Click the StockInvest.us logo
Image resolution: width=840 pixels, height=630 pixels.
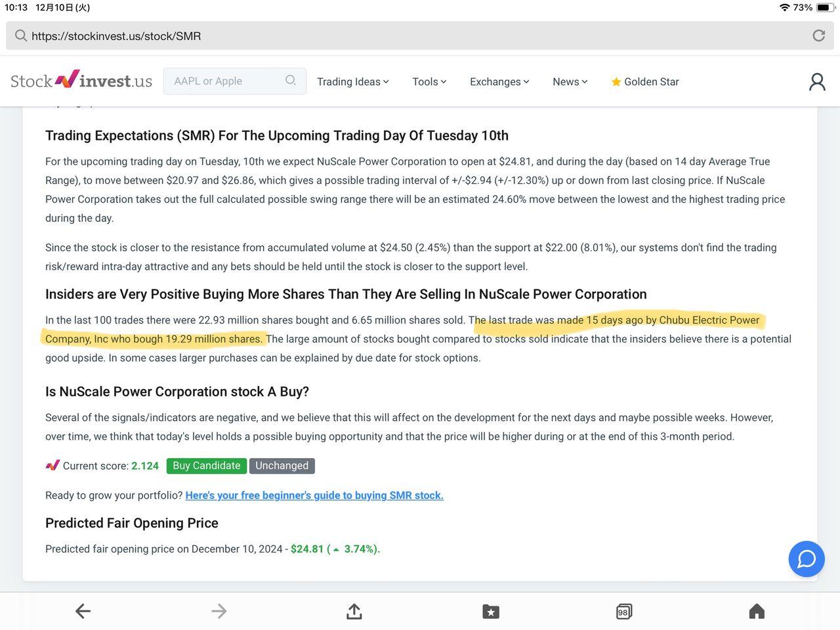[81, 81]
